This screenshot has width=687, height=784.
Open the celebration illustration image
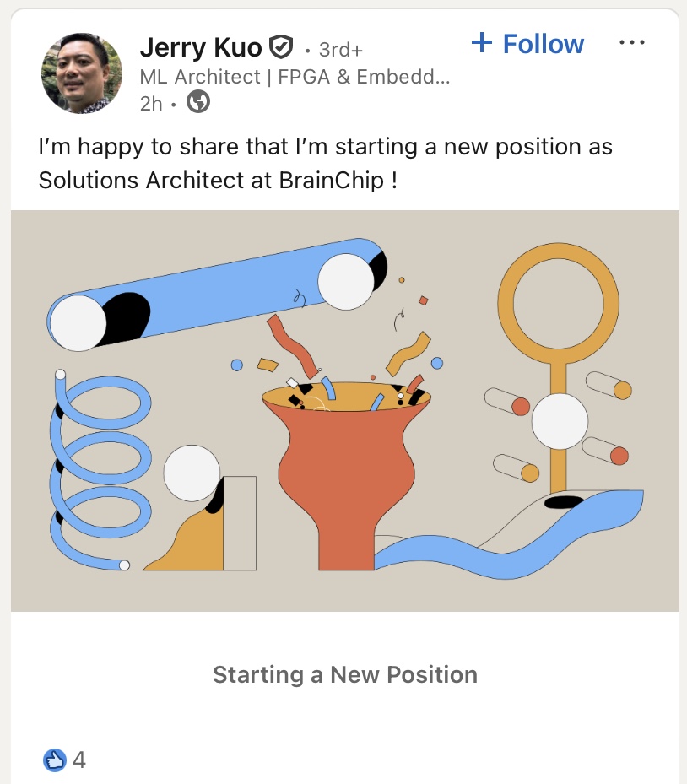(x=344, y=410)
